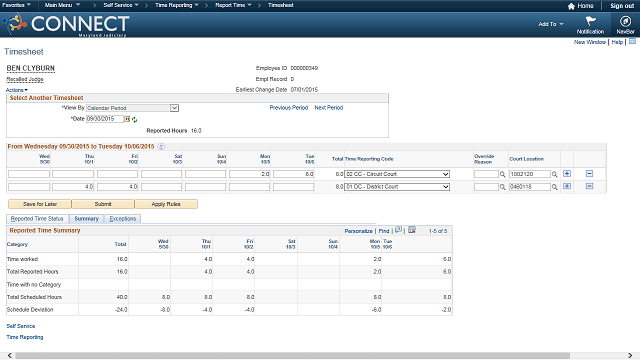
Task: Add a row after Circuit Court line
Action: point(567,174)
